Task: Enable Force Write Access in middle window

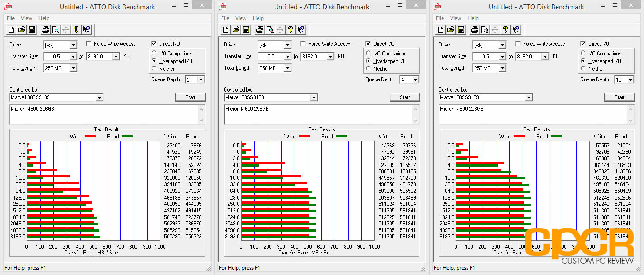Action: click(x=303, y=44)
